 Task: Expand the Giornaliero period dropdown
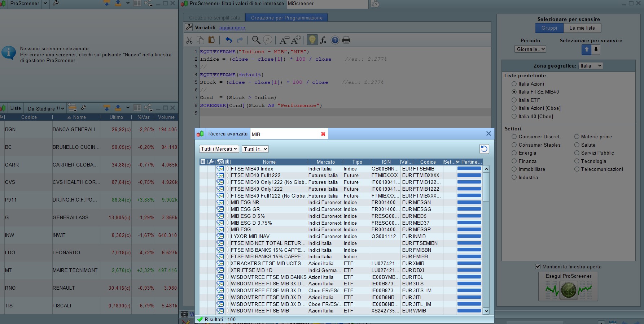(530, 49)
